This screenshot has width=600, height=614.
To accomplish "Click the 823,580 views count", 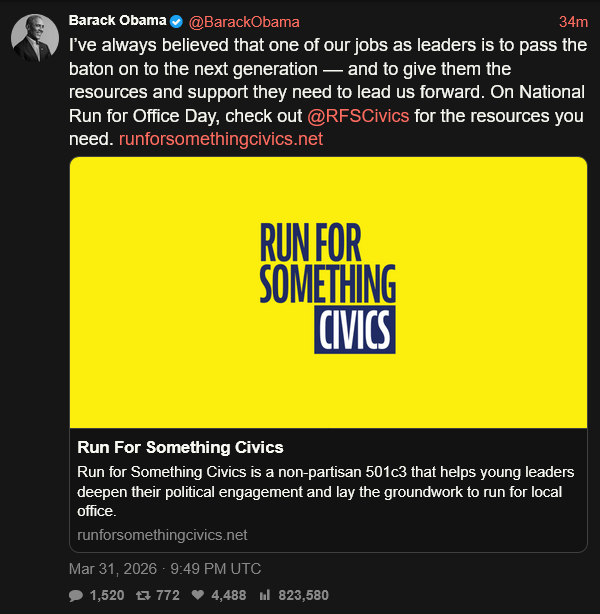I will click(x=303, y=595).
